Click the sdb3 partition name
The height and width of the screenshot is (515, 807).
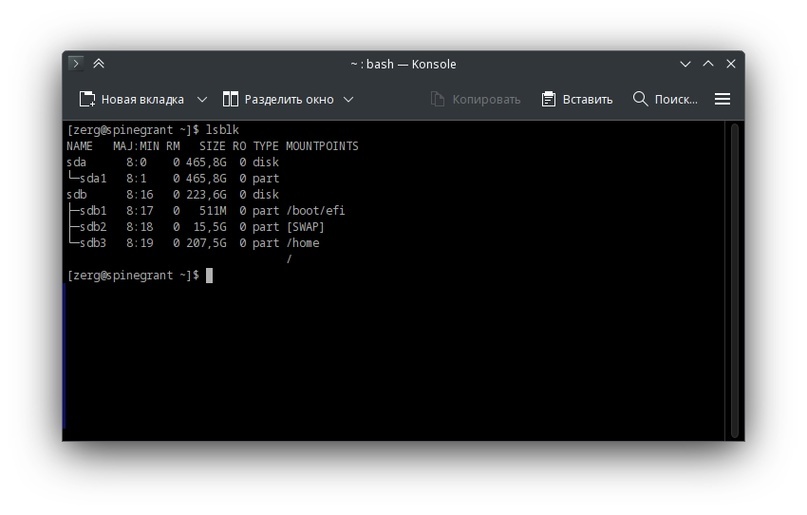pyautogui.click(x=93, y=243)
